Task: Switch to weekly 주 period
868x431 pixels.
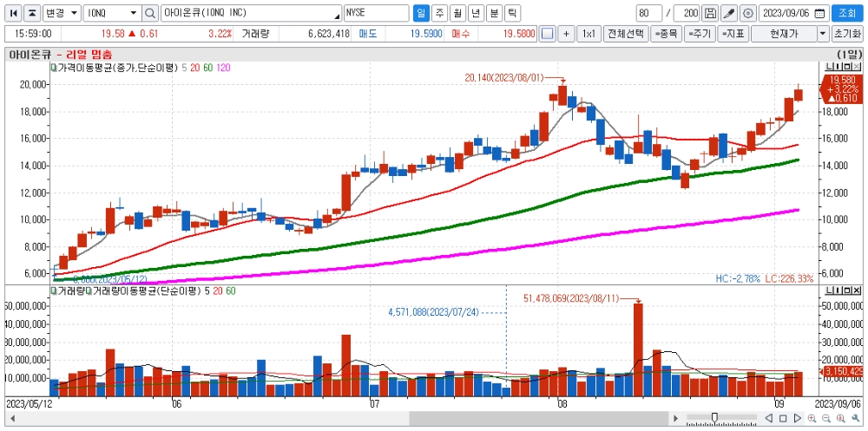Action: (x=439, y=13)
